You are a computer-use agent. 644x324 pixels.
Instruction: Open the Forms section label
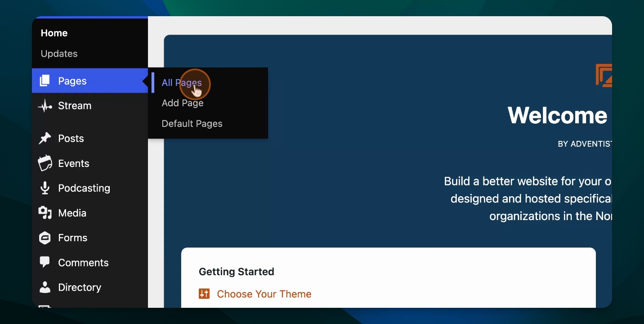pyautogui.click(x=73, y=238)
